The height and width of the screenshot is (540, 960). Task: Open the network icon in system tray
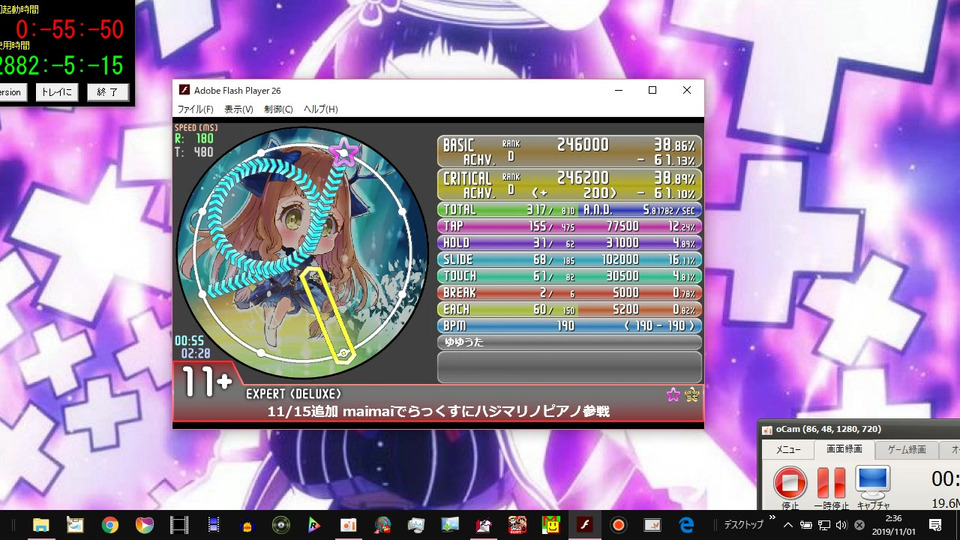point(824,525)
